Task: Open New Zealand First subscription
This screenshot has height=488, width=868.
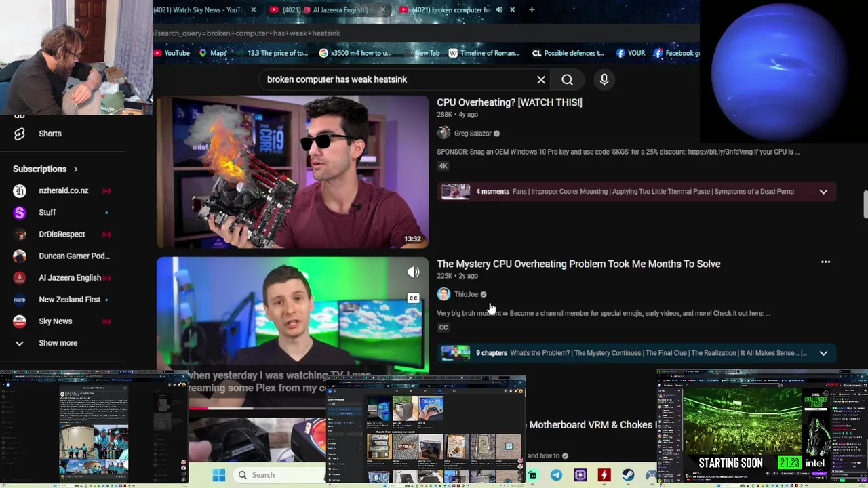Action: pos(69,299)
